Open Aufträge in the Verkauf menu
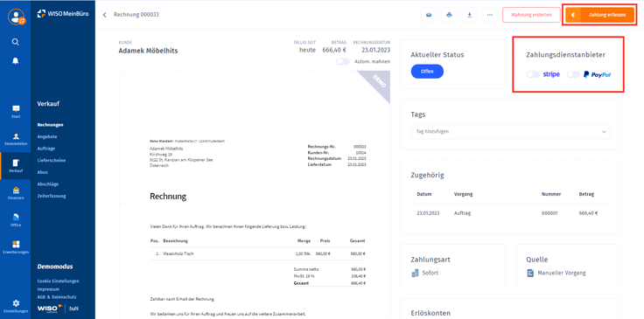The height and width of the screenshot is (319, 644). pyautogui.click(x=46, y=149)
